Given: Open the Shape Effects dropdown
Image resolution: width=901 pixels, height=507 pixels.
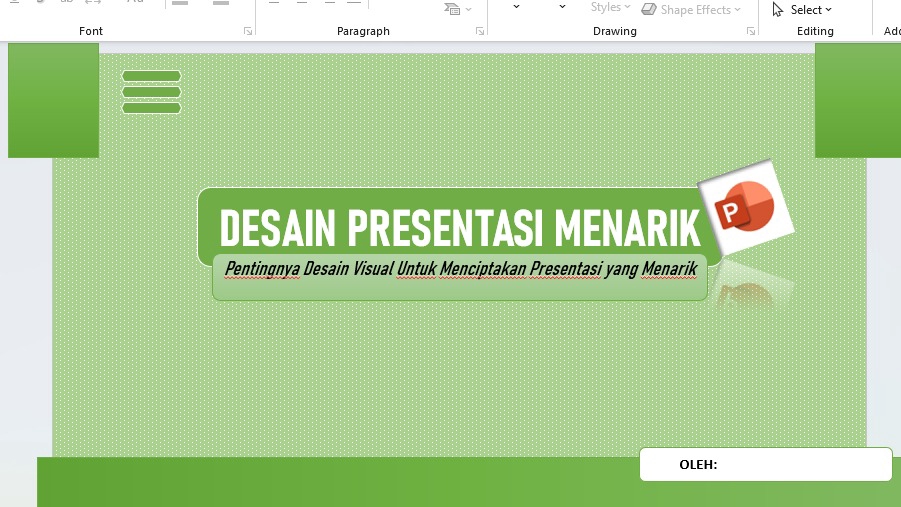Looking at the screenshot, I should [691, 10].
